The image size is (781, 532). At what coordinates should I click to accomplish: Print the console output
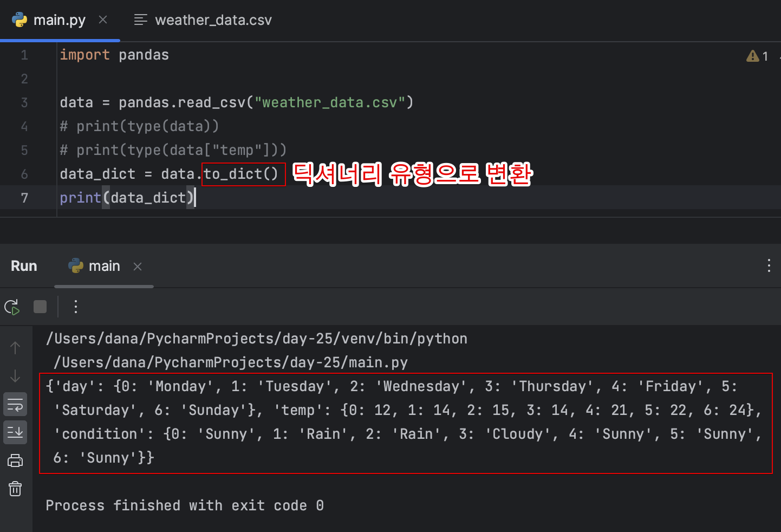[15, 460]
